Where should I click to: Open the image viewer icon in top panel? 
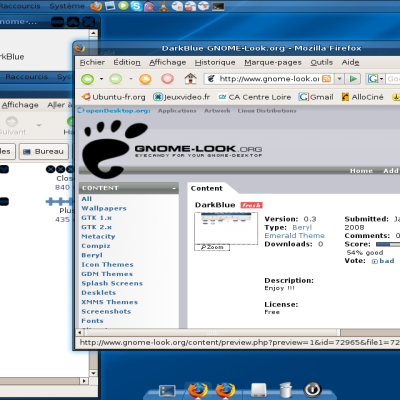(x=110, y=6)
